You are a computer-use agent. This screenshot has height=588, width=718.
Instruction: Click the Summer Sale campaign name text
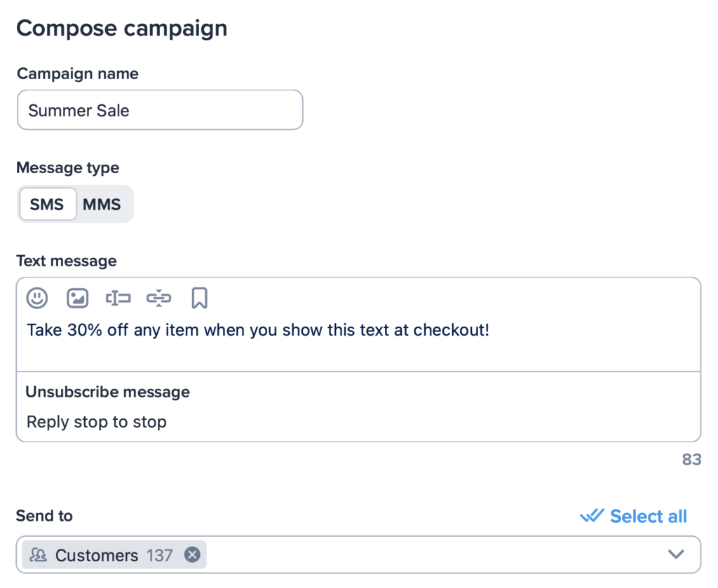[x=79, y=110]
